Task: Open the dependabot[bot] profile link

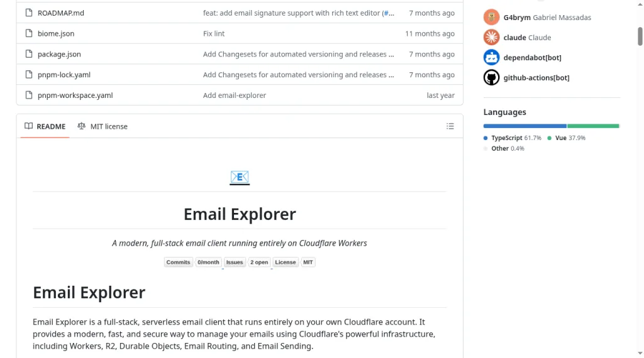Action: pos(532,57)
